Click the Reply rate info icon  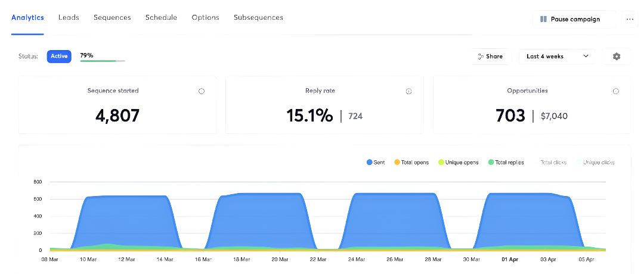[408, 91]
